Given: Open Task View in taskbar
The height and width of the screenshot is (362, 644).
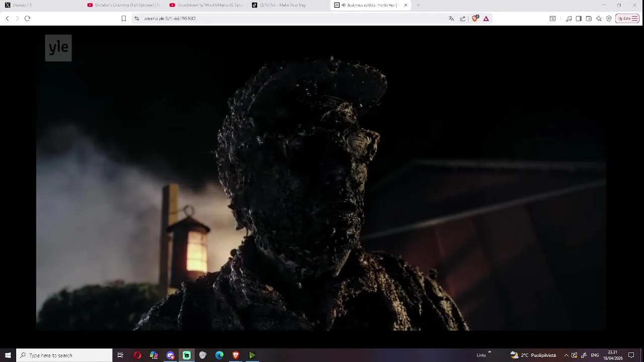Looking at the screenshot, I should tap(120, 355).
